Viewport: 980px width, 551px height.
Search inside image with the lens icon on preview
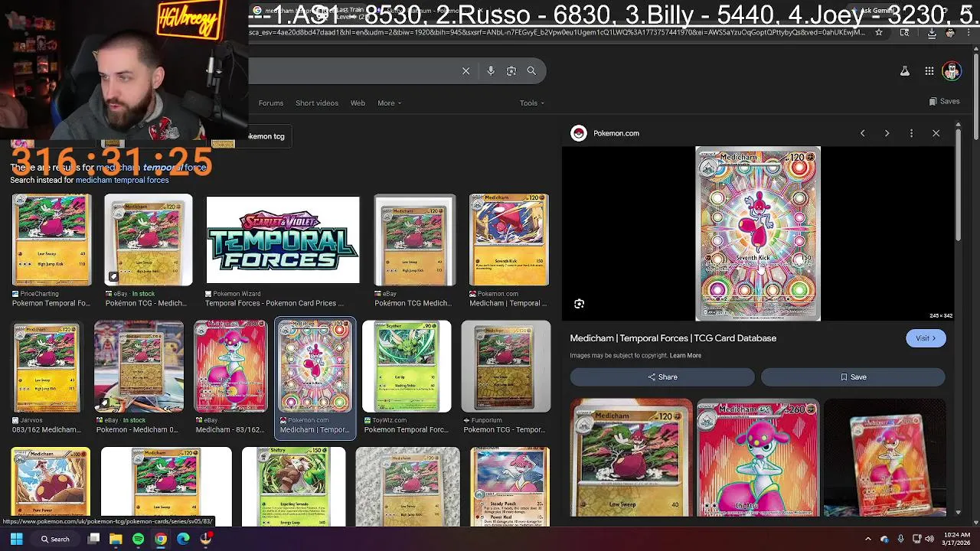[x=580, y=304]
